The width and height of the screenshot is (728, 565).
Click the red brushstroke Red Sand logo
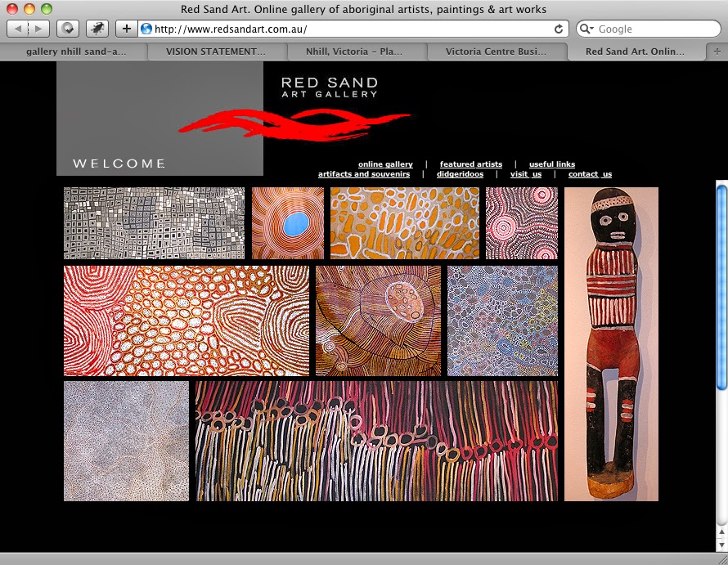click(294, 124)
